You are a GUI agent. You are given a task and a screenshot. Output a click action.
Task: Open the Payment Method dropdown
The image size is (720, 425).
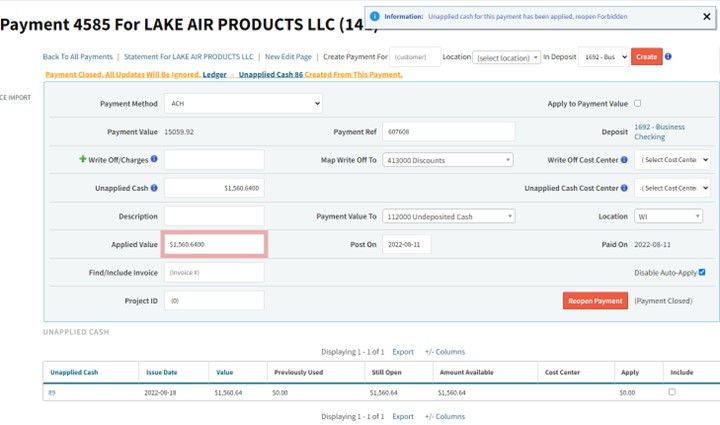(243, 103)
